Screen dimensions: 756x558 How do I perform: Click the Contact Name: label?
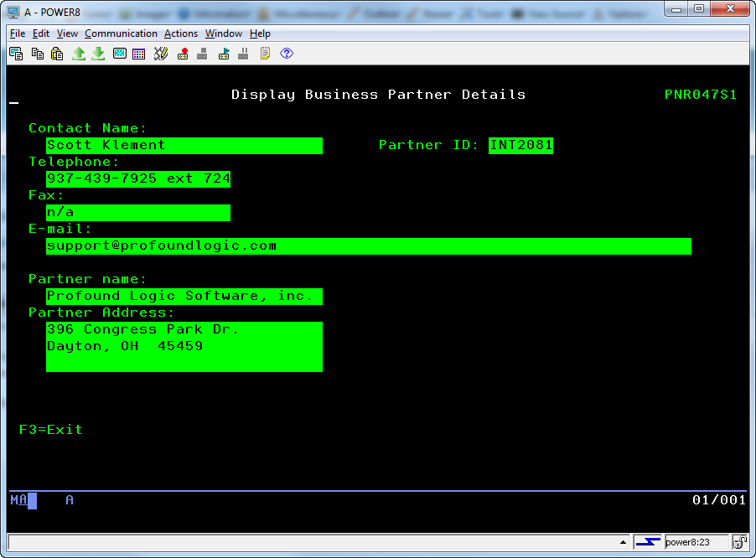(x=87, y=128)
